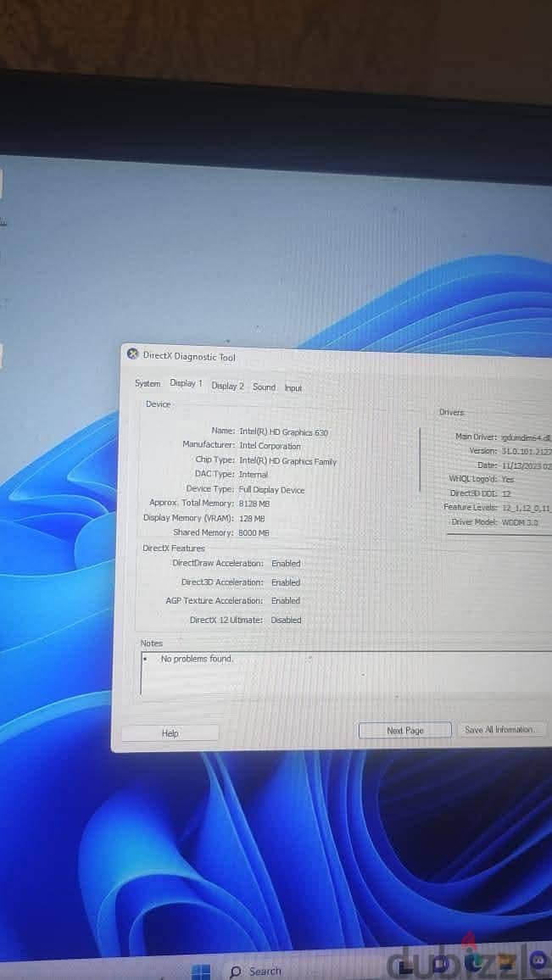The width and height of the screenshot is (552, 980).
Task: Click the driver Version number value
Action: click(x=527, y=451)
